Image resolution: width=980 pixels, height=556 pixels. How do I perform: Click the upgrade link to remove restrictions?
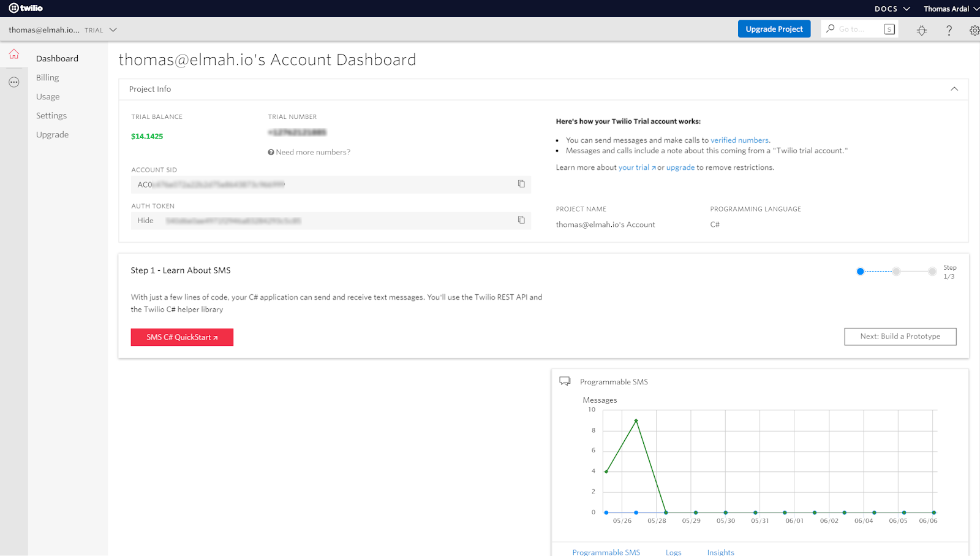click(680, 167)
